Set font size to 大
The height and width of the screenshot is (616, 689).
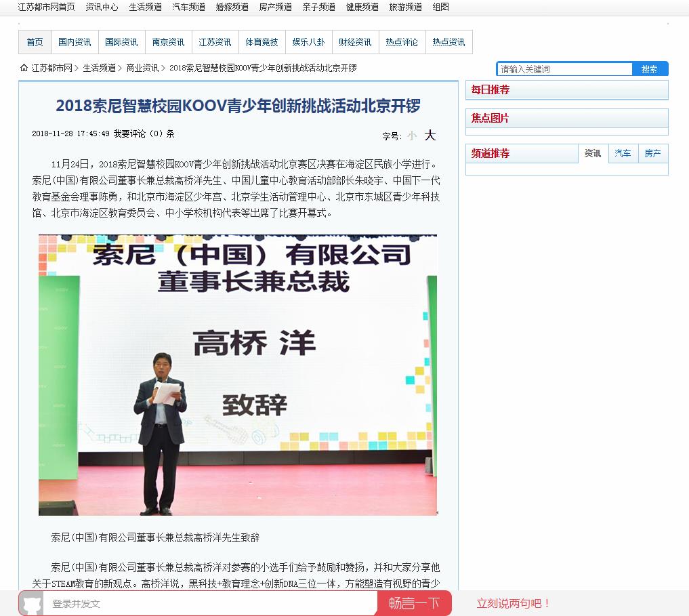coord(430,135)
